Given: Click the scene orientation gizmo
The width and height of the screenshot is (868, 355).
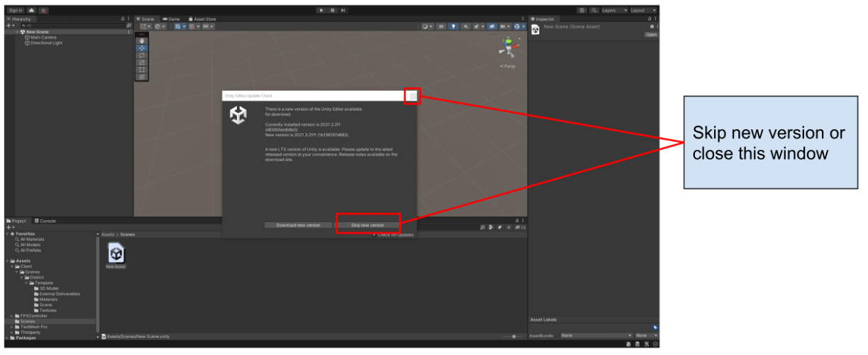Looking at the screenshot, I should click(x=508, y=48).
